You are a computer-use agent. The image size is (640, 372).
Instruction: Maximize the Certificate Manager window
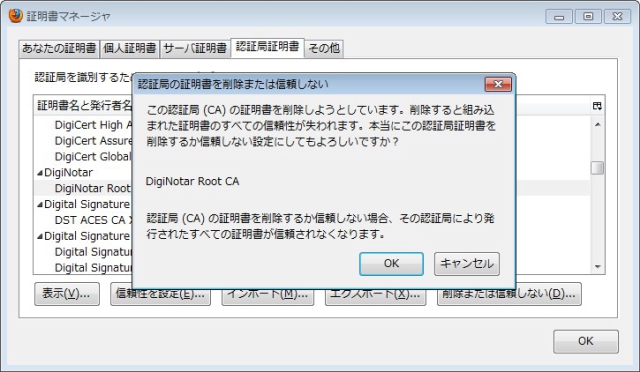pyautogui.click(x=588, y=16)
